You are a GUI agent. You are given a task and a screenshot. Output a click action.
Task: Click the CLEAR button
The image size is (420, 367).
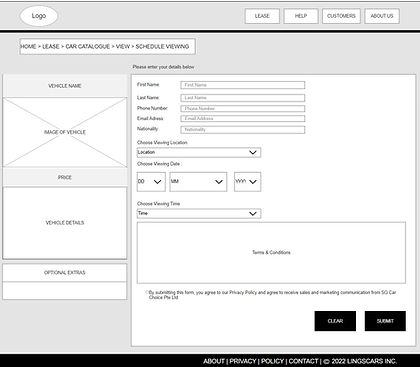click(x=335, y=321)
